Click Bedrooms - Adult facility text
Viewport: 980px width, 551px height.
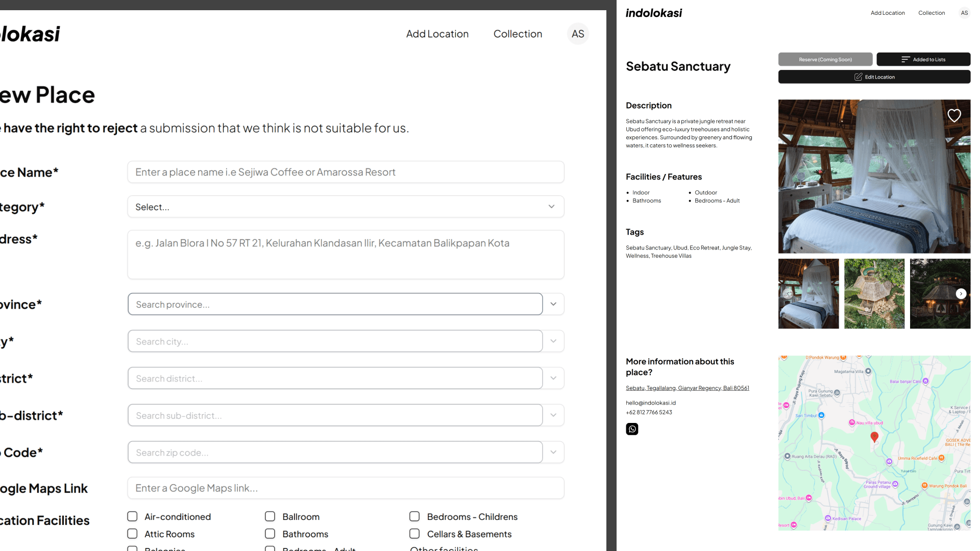[x=717, y=201]
